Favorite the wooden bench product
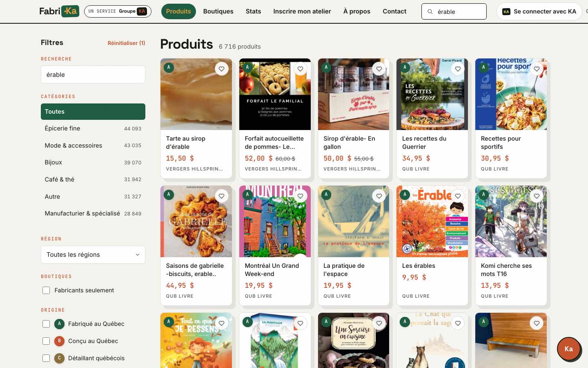 pyautogui.click(x=537, y=323)
